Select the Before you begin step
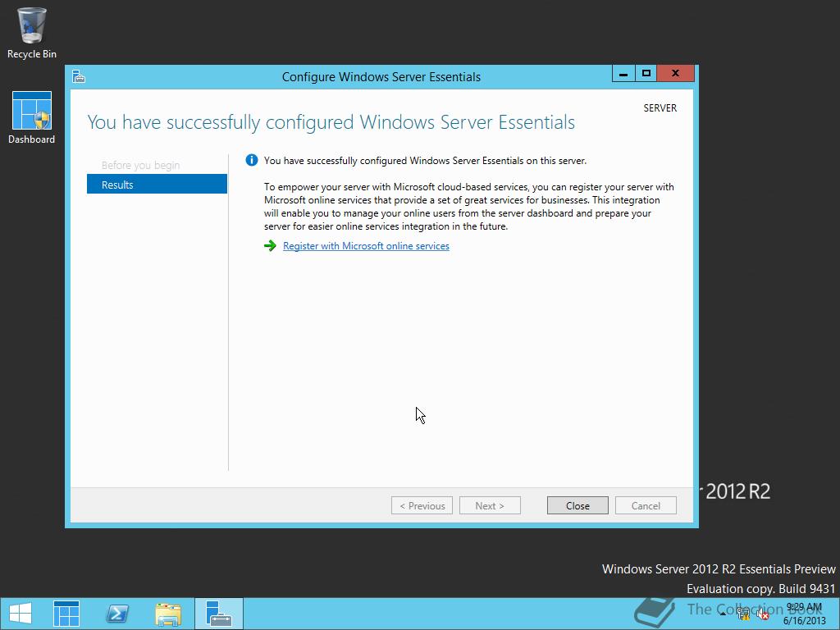The width and height of the screenshot is (840, 630). click(140, 165)
